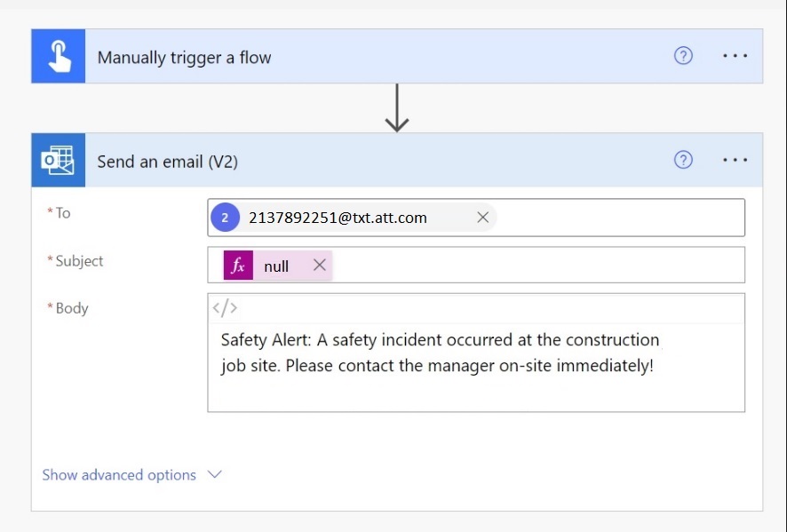The height and width of the screenshot is (532, 787).
Task: Click inside the Safety Alert body text
Action: coord(439,353)
